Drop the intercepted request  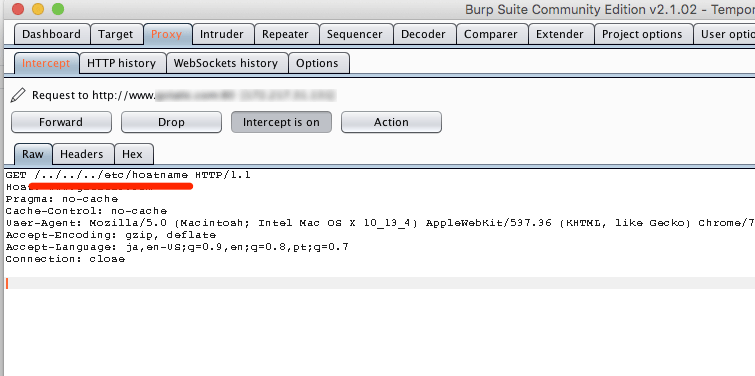pyautogui.click(x=171, y=122)
